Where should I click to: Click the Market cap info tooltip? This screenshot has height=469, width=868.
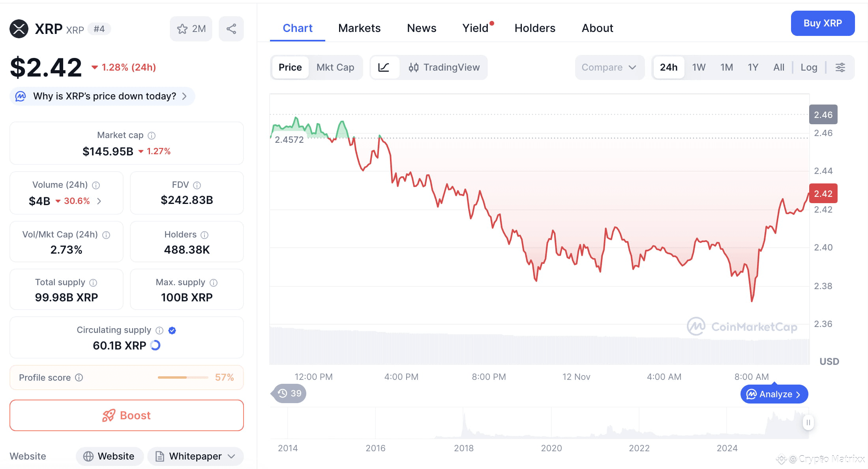152,135
